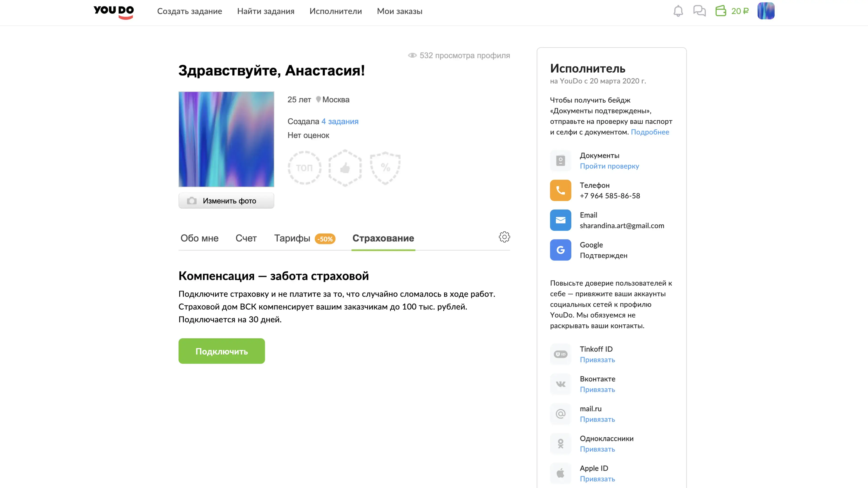Click the orange phone icon
Screen dimensions: 868x488
(560, 190)
